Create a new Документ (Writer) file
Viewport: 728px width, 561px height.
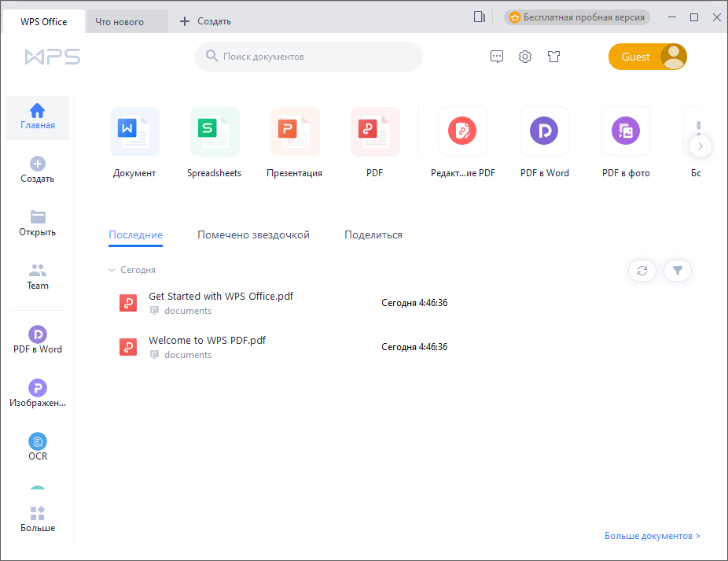134,142
